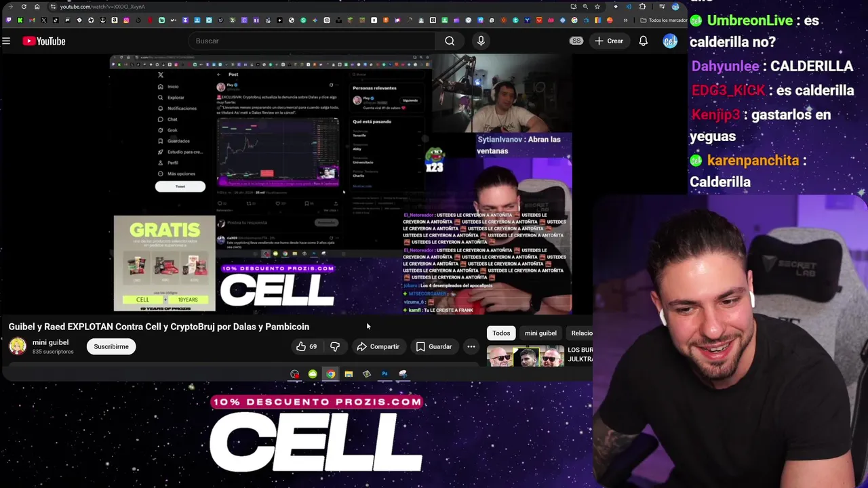
Task: Click the YouTube search magnifier button
Action: (x=450, y=41)
